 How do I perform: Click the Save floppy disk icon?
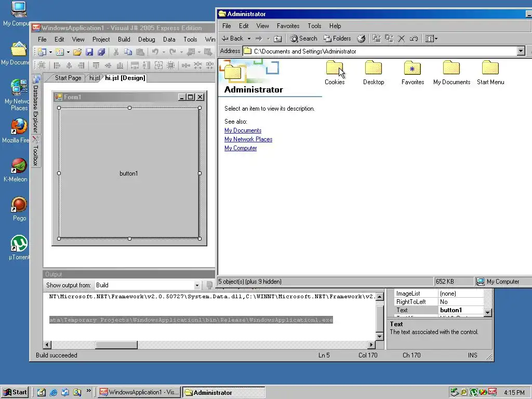(x=89, y=52)
